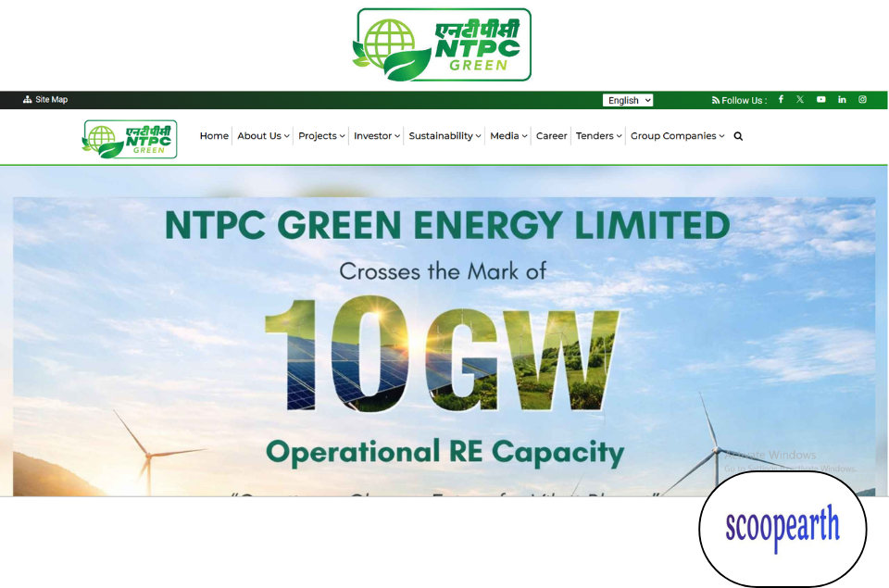889x588 pixels.
Task: Expand the About Us menu
Action: pyautogui.click(x=263, y=136)
